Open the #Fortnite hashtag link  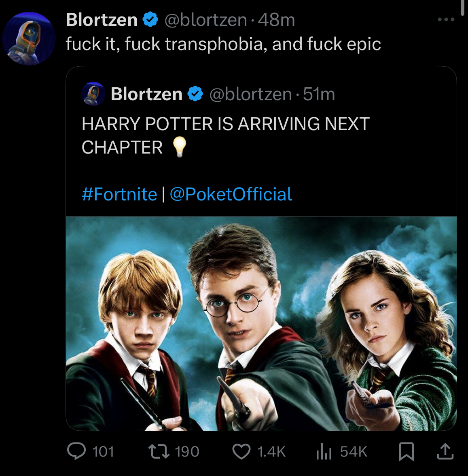coord(119,194)
